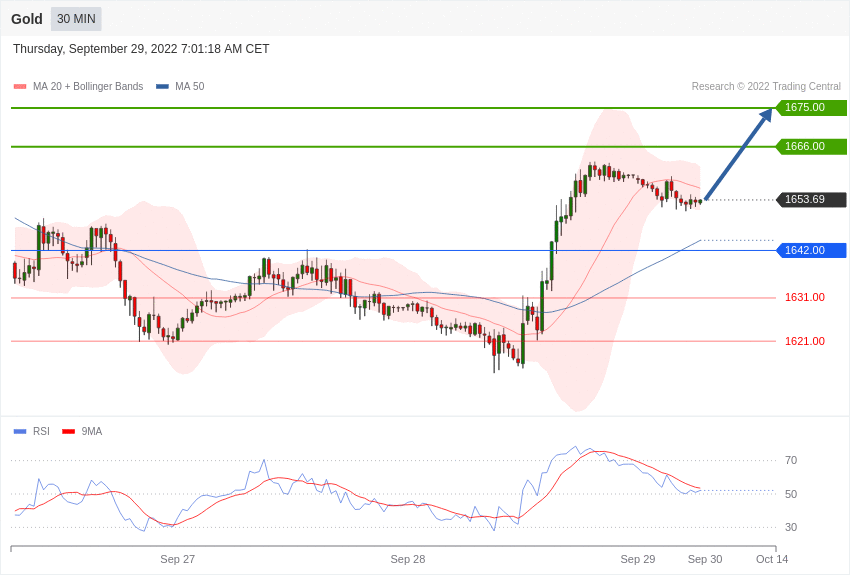850x576 pixels.
Task: Click the MA 20 + Bollinger Bands legend label
Action: pyautogui.click(x=88, y=86)
